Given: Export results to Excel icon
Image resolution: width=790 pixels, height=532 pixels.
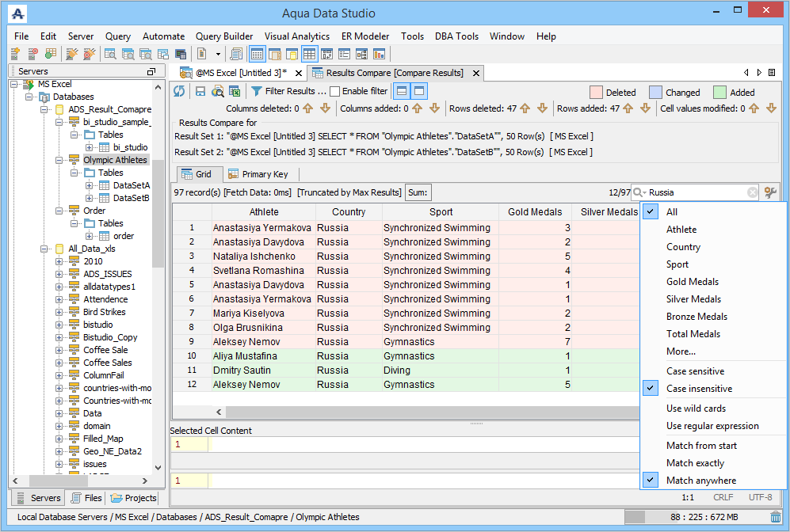Looking at the screenshot, I should 235,91.
